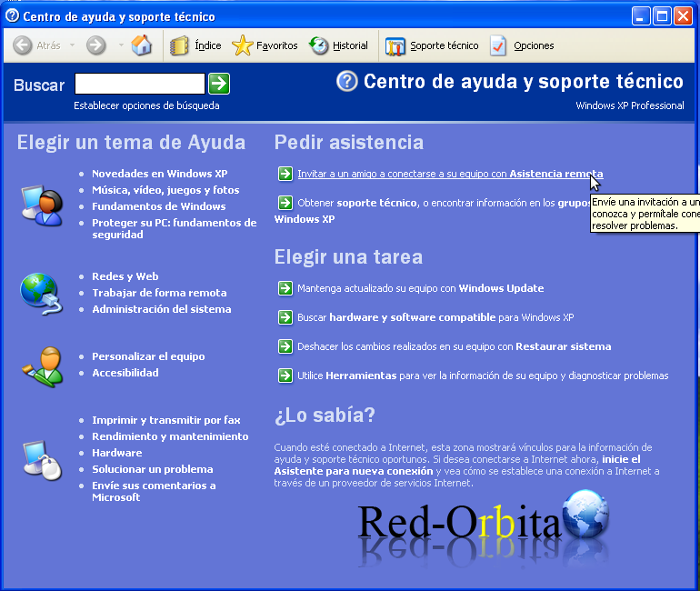
Task: Open Personalizar el equipo topic
Action: tap(148, 356)
